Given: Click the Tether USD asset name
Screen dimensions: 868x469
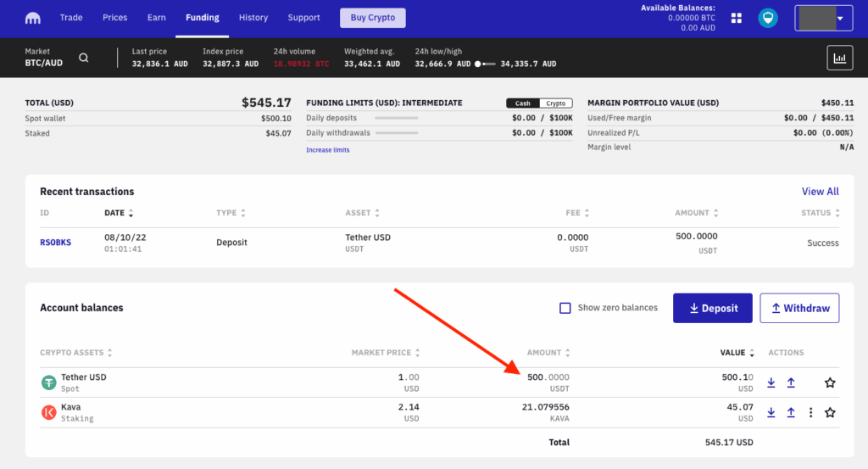Looking at the screenshot, I should (84, 377).
